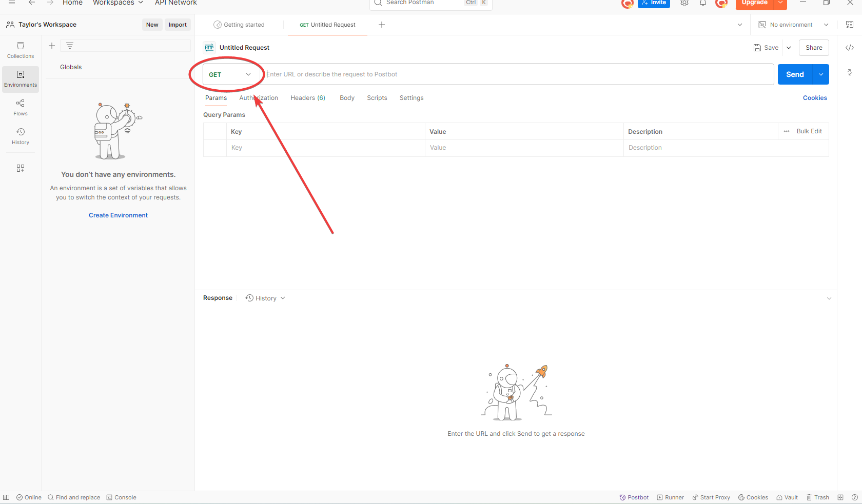This screenshot has width=862, height=504.
Task: Open the tabs overflow chevron
Action: (x=740, y=25)
